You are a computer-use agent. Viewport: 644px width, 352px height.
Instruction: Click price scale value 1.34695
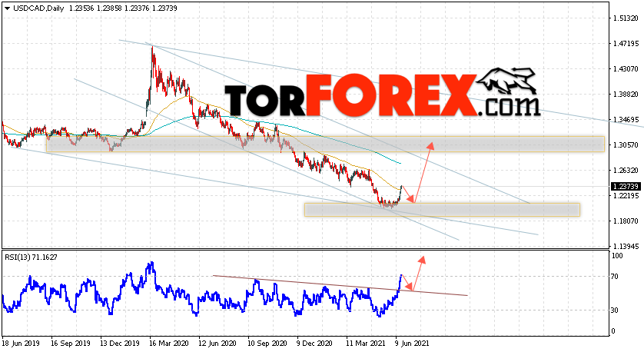coord(626,120)
